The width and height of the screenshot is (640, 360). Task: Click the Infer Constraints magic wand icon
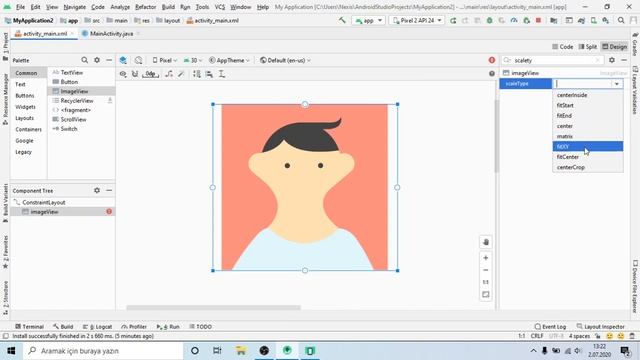coord(181,74)
